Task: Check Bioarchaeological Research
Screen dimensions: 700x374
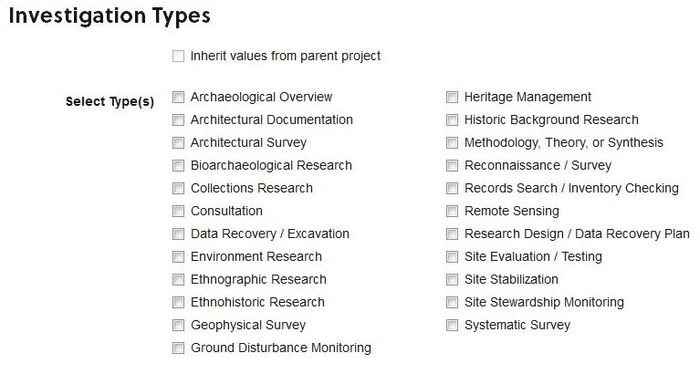Action: click(x=178, y=165)
